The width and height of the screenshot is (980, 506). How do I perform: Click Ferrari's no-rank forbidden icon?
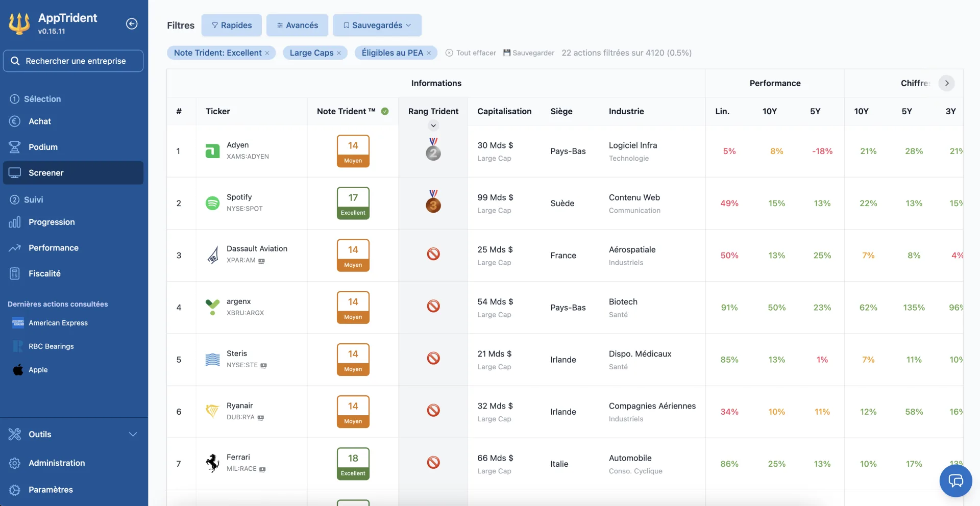coord(433,463)
